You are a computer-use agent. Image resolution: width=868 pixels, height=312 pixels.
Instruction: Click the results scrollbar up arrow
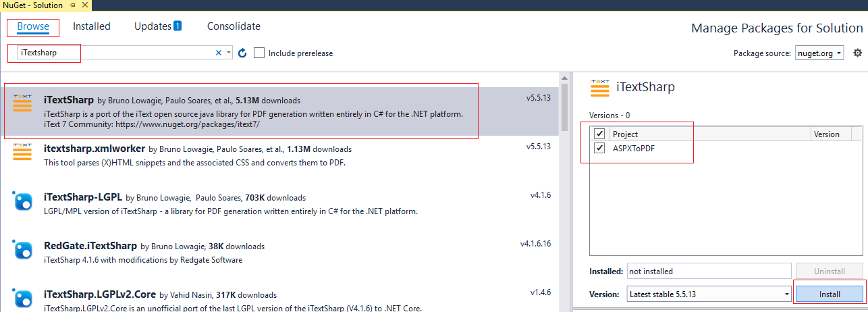click(564, 78)
